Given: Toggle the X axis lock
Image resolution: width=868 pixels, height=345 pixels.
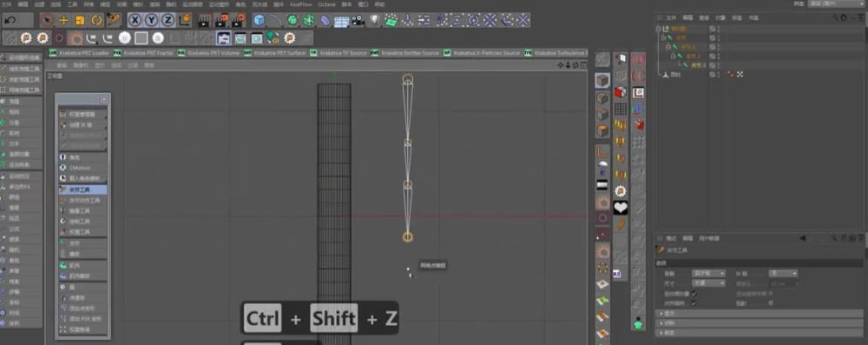Looking at the screenshot, I should tap(135, 21).
